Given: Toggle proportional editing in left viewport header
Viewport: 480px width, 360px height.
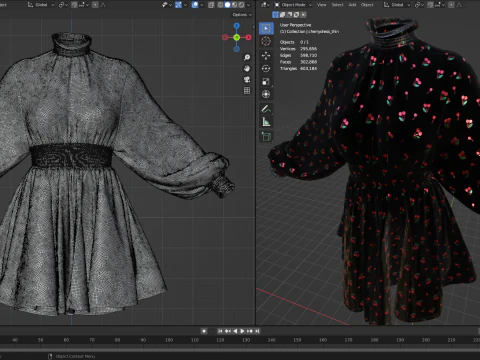Looking at the screenshot, I should pos(95,5).
